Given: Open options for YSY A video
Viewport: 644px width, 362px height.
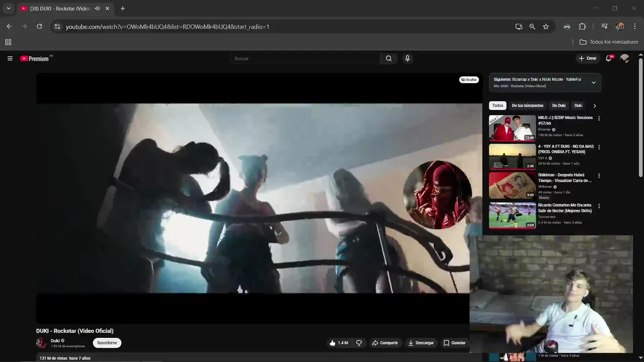Looking at the screenshot, I should tap(599, 147).
